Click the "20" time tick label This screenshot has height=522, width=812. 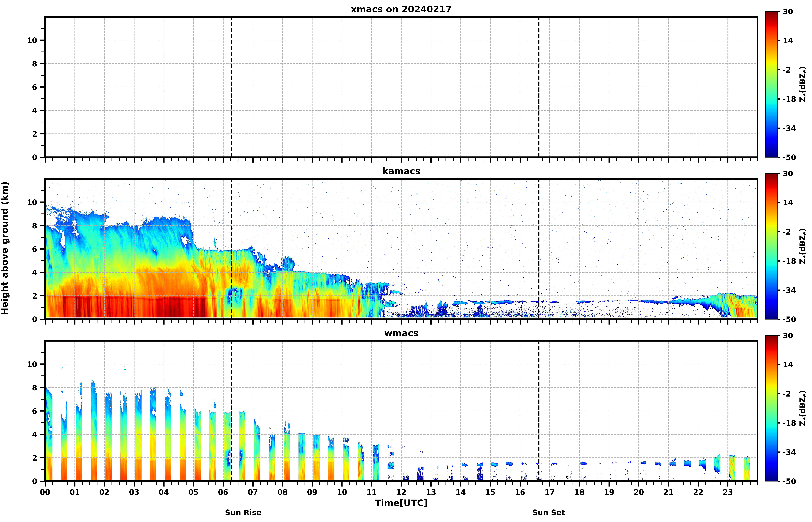point(639,492)
